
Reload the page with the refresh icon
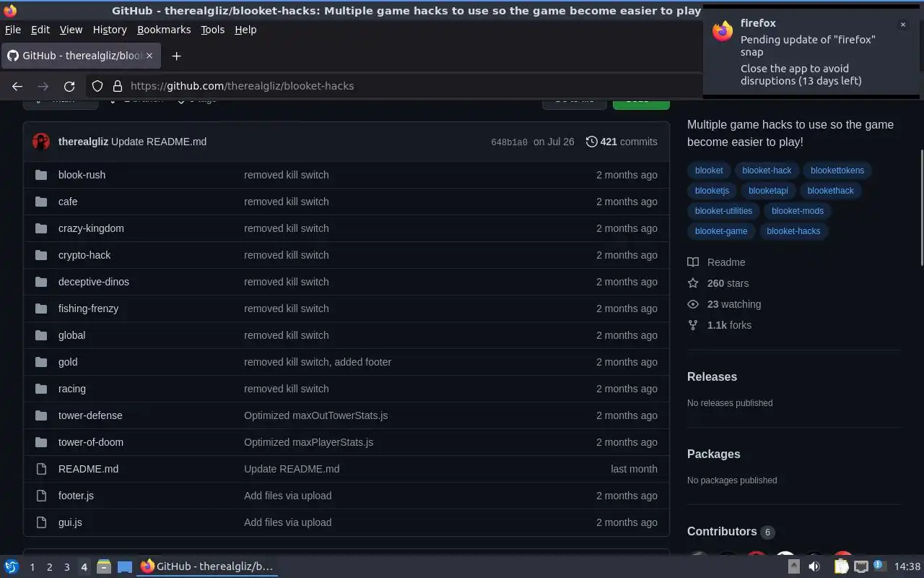tap(69, 86)
